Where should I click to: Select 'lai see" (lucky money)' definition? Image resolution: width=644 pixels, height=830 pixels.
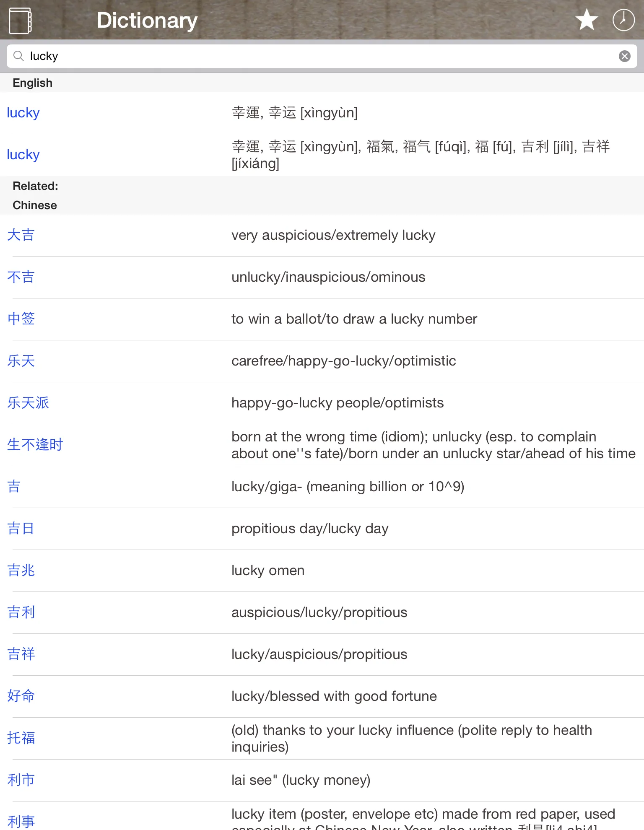coord(301,780)
